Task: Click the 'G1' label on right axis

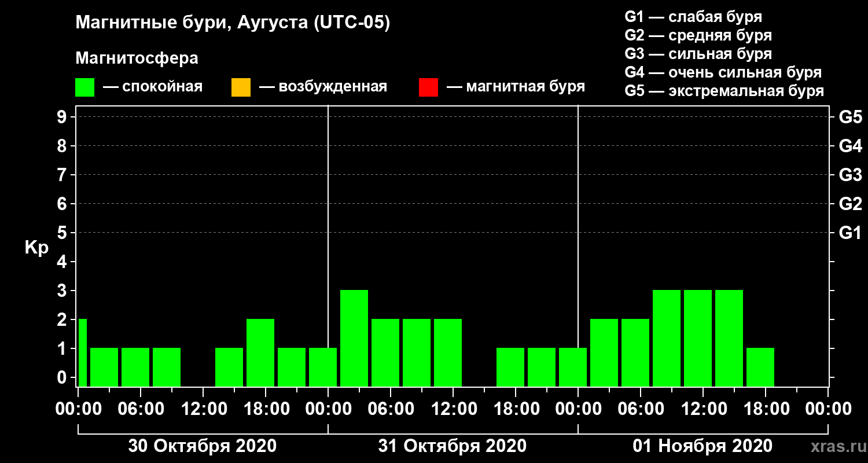Action: [x=850, y=233]
